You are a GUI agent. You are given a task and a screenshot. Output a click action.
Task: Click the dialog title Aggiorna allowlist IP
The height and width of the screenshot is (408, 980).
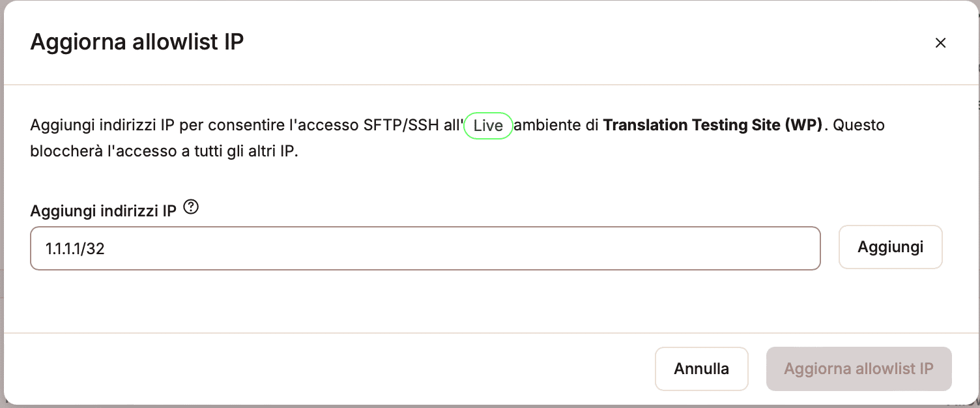137,42
